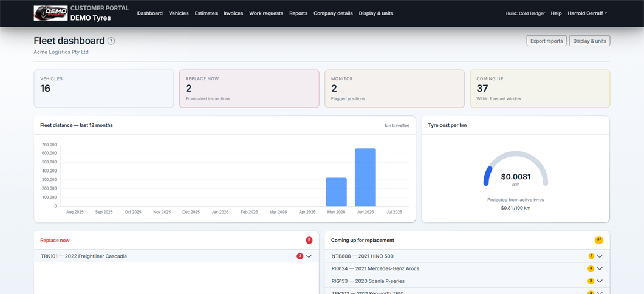This screenshot has width=644, height=294.
Task: Navigate to Invoices
Action: 233,13
